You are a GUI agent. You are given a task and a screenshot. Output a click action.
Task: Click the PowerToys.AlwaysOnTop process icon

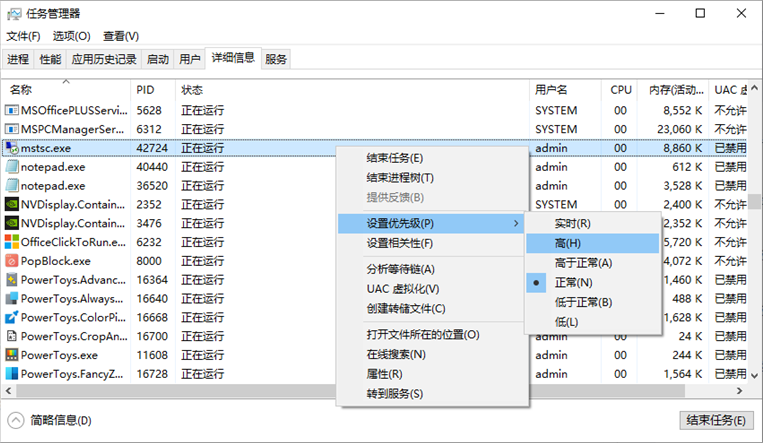pos(12,298)
